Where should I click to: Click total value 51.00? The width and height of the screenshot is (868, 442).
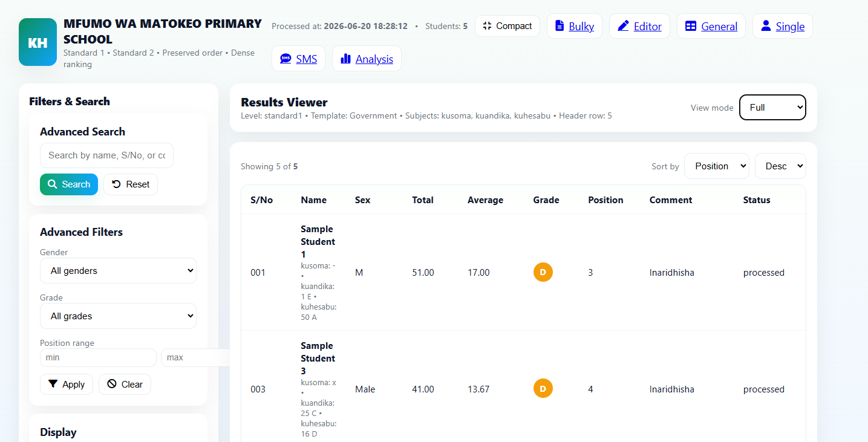[423, 273]
